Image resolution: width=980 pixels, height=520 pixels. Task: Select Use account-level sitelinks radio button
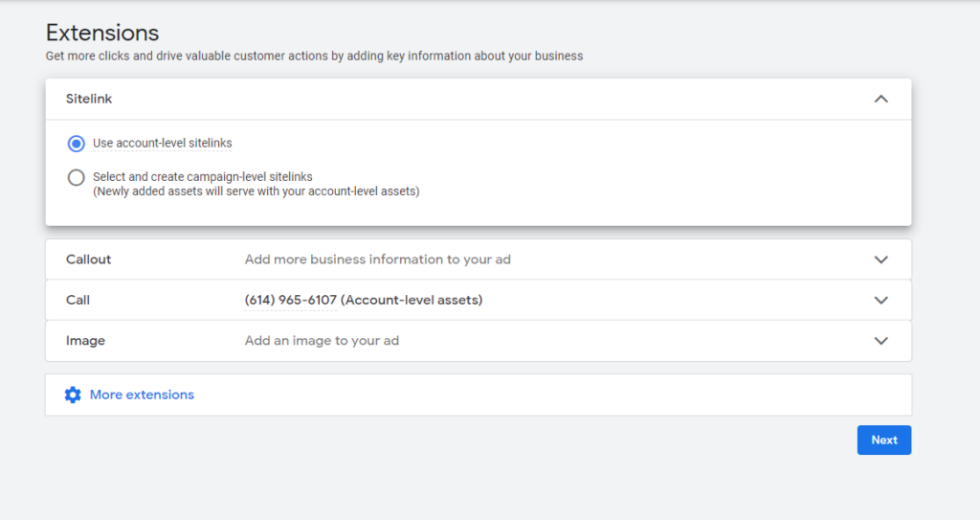tap(77, 144)
